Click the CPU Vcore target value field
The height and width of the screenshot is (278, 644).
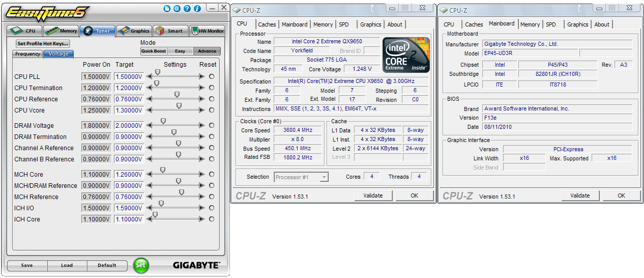pyautogui.click(x=129, y=110)
